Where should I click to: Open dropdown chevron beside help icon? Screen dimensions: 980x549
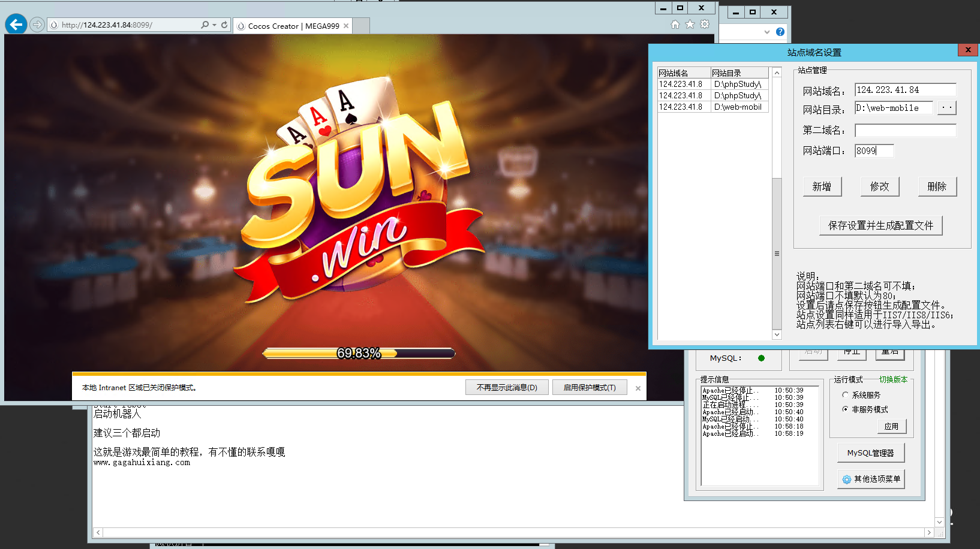click(767, 32)
